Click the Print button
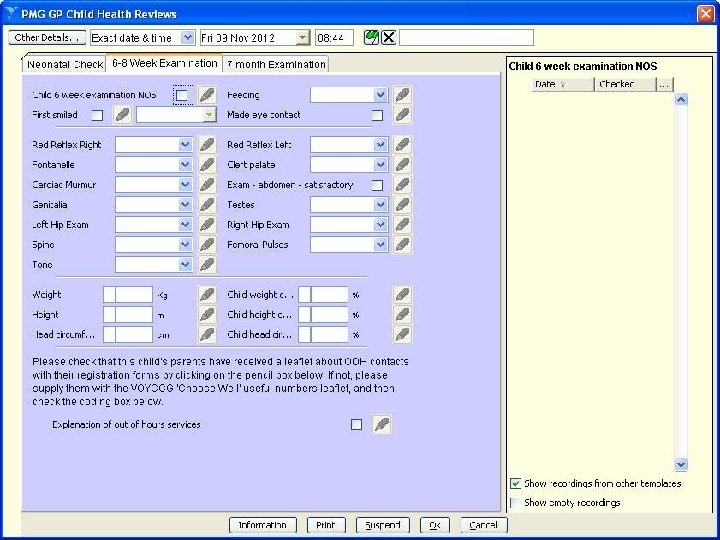Image resolution: width=720 pixels, height=540 pixels. [x=326, y=525]
